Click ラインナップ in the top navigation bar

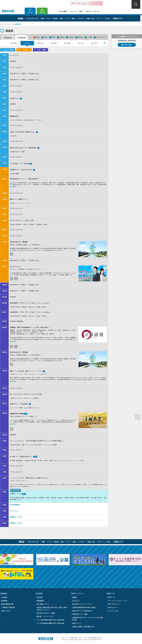32,19
